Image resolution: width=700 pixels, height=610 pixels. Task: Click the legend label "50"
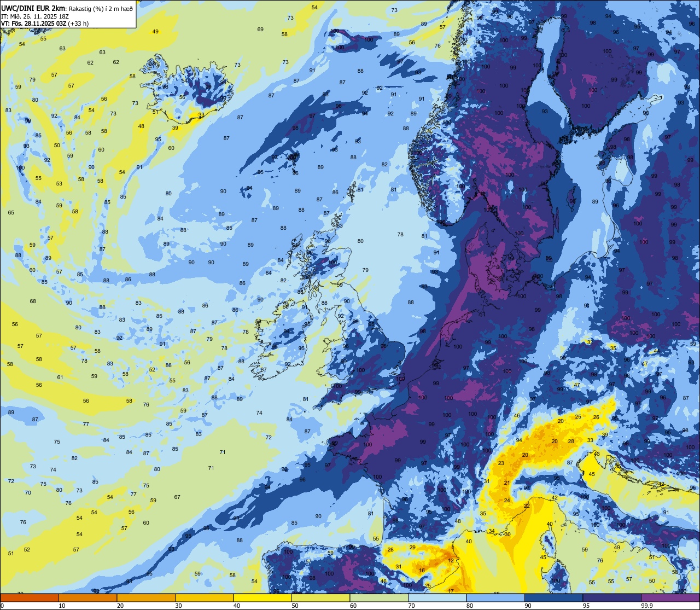point(295,606)
